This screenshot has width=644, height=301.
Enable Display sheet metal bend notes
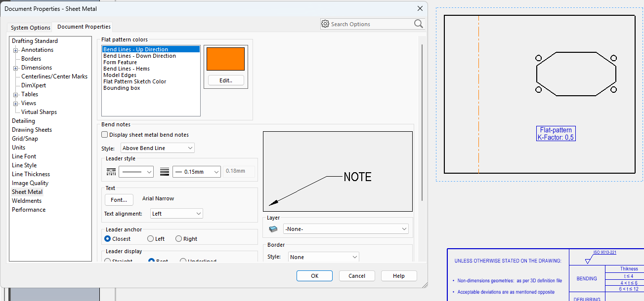104,135
